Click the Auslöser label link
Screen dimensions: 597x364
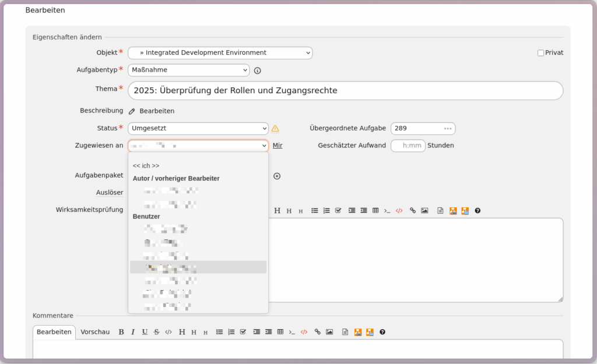pyautogui.click(x=109, y=193)
